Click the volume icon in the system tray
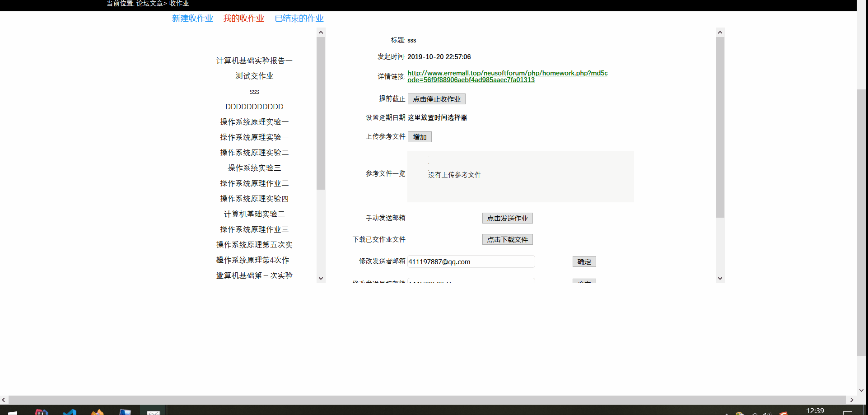868x415 pixels. (x=766, y=412)
